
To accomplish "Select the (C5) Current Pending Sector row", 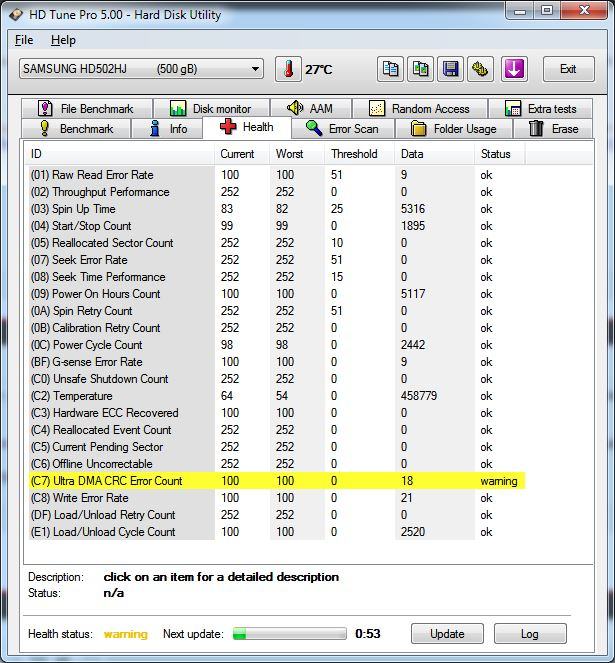I will click(x=277, y=447).
